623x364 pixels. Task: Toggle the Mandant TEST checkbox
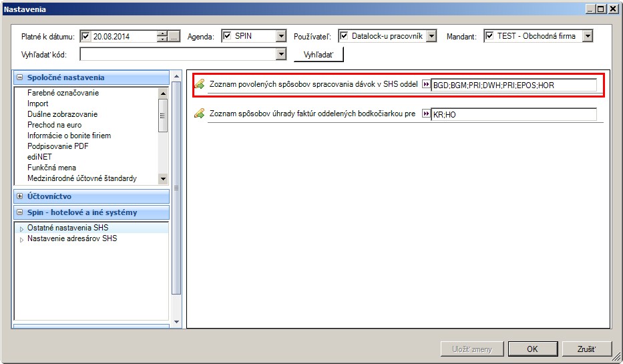click(x=489, y=36)
